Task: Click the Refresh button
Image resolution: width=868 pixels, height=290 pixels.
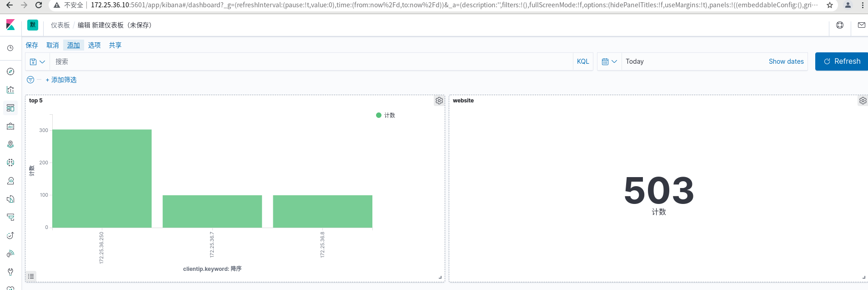Action: [x=842, y=61]
